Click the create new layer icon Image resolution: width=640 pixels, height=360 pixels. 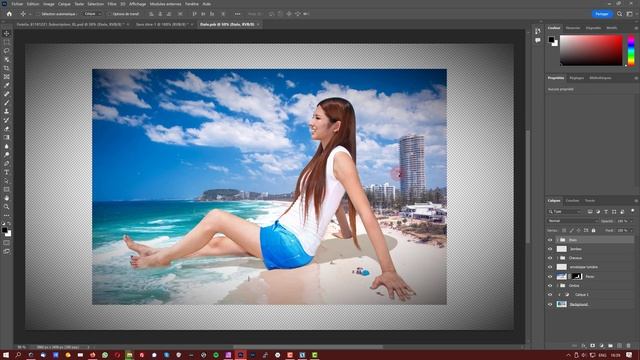point(619,346)
